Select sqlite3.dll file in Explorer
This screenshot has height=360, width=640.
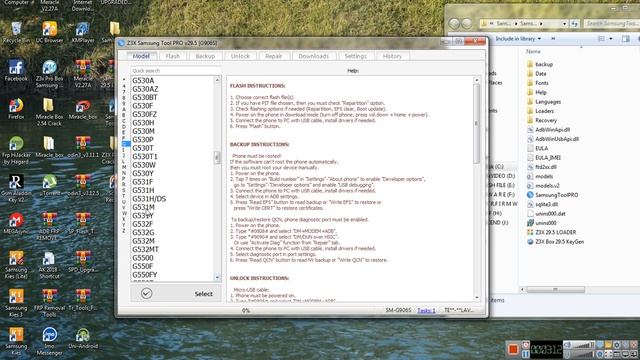coord(542,204)
